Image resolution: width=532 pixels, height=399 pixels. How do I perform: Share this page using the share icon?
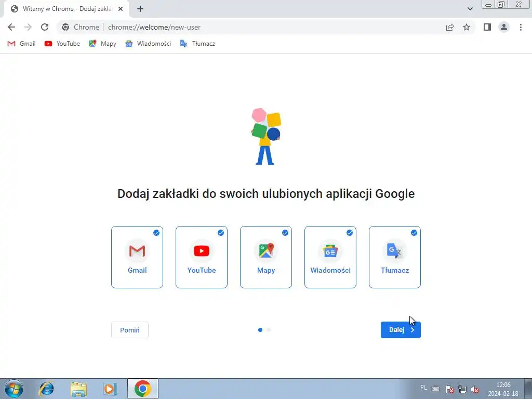450,27
